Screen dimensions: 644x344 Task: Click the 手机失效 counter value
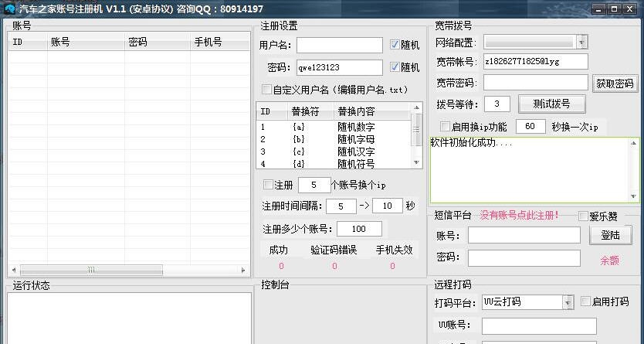click(x=392, y=267)
